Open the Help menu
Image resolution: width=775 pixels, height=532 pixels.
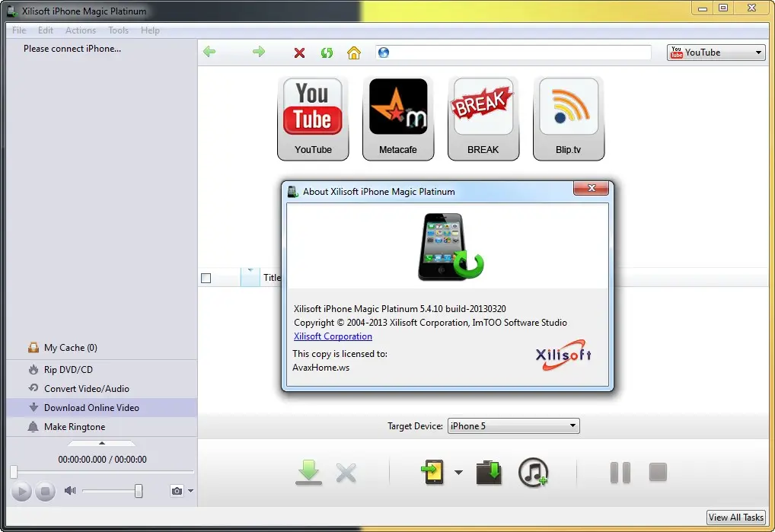coord(150,30)
